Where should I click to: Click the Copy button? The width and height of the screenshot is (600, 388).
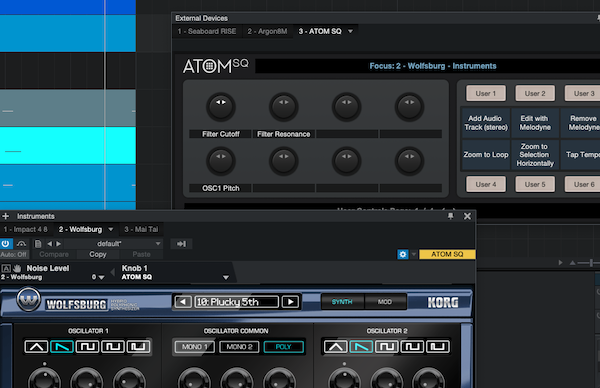click(x=98, y=254)
